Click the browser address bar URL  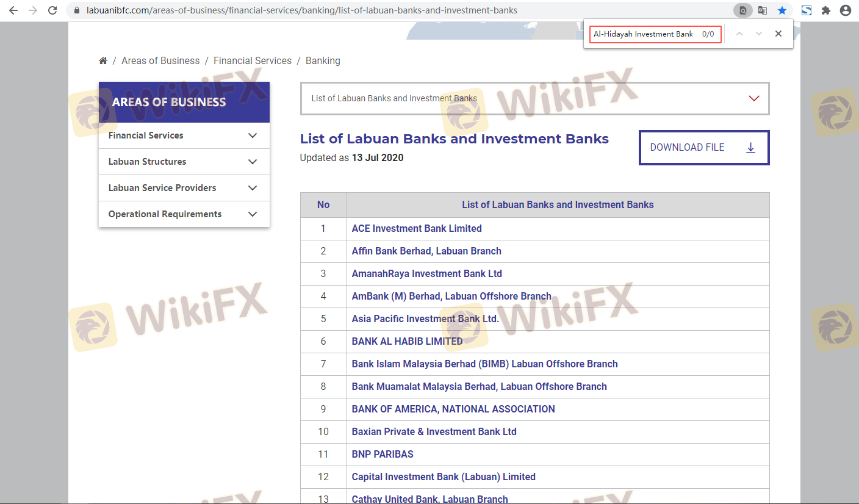pos(302,10)
